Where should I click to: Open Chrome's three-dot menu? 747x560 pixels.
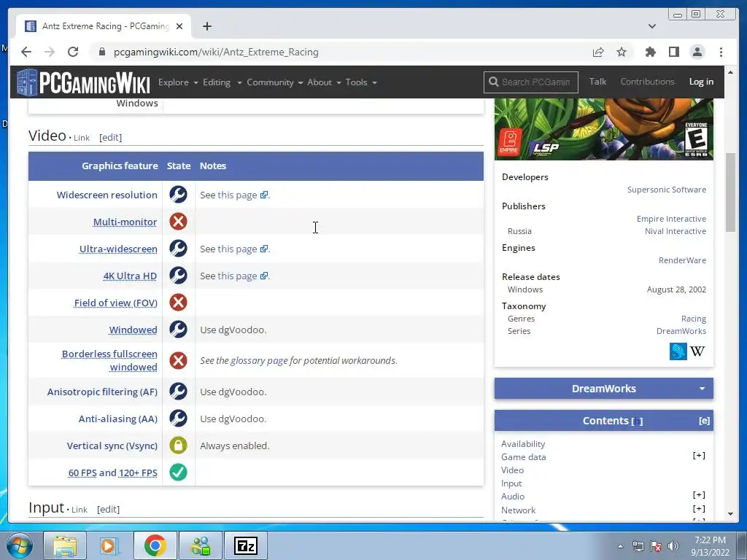coord(721,52)
